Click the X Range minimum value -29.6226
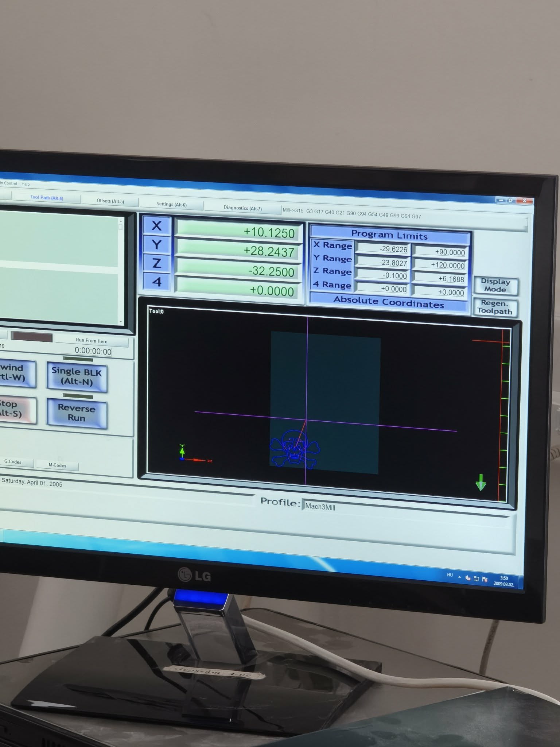Screen dimensions: 560x747 (383, 249)
